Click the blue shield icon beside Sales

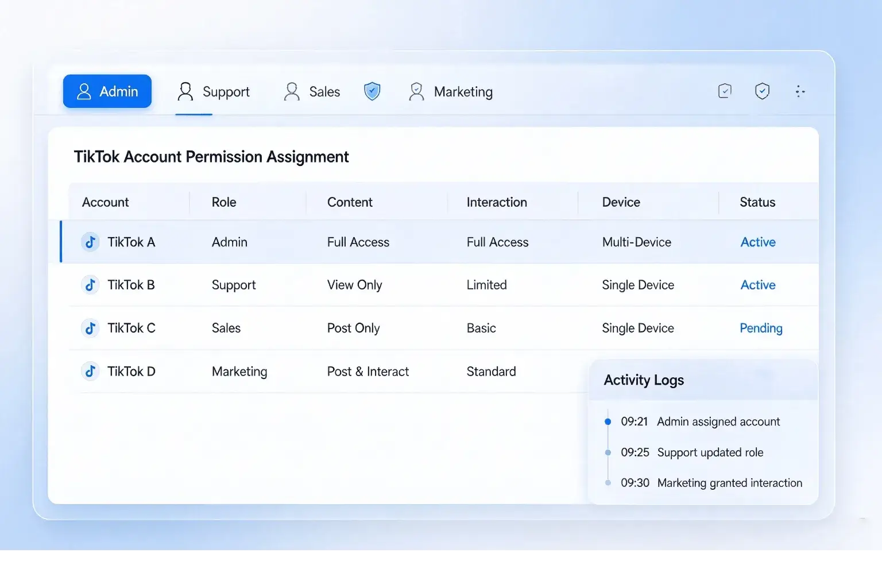coord(372,91)
